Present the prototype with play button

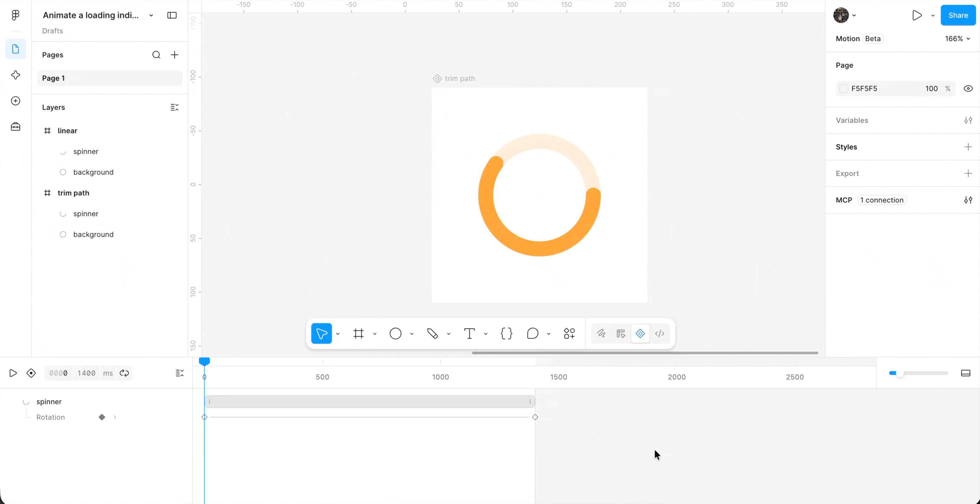917,15
